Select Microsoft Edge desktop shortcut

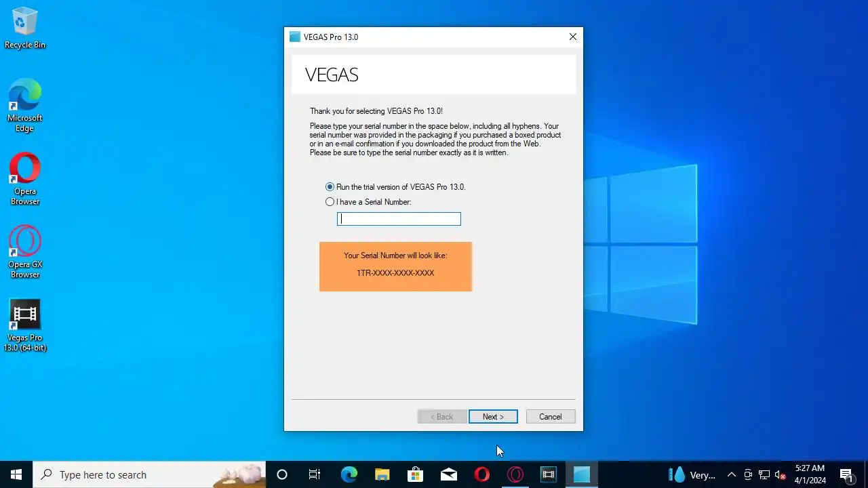click(25, 105)
